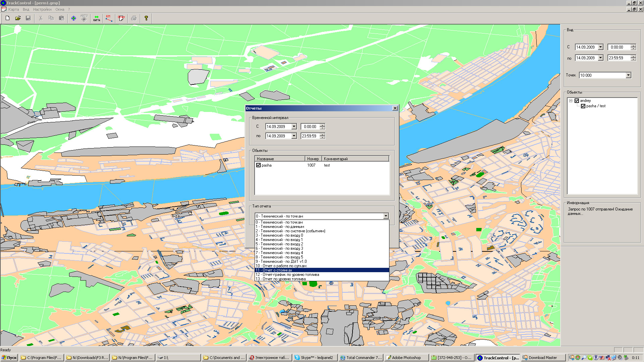This screenshot has width=644, height=362.
Task: Toggle the andrey checkbox in tree
Action: click(577, 101)
